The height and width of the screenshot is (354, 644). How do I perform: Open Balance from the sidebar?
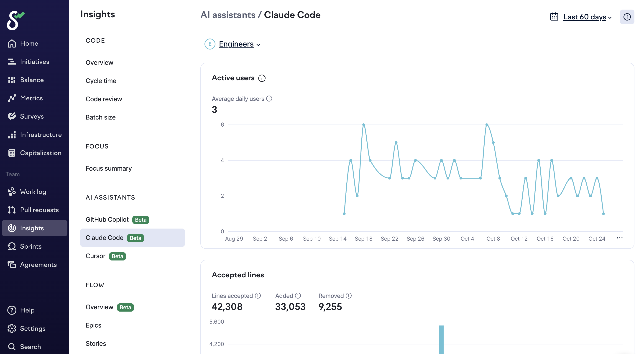click(x=32, y=80)
